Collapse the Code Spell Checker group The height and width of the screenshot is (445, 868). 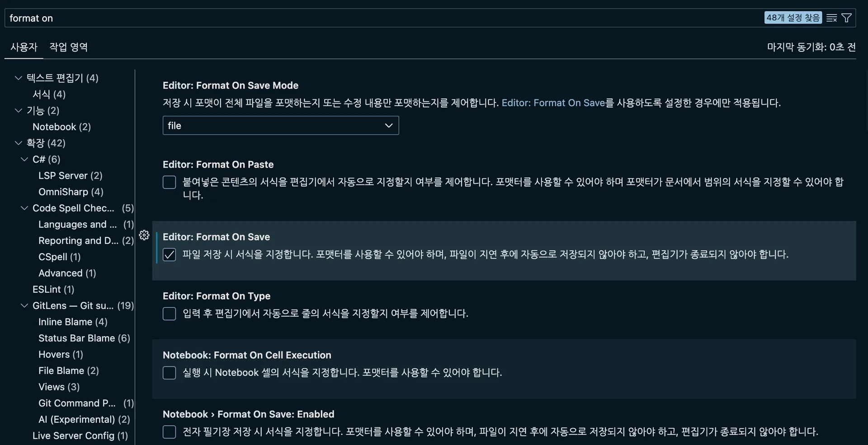click(x=24, y=208)
